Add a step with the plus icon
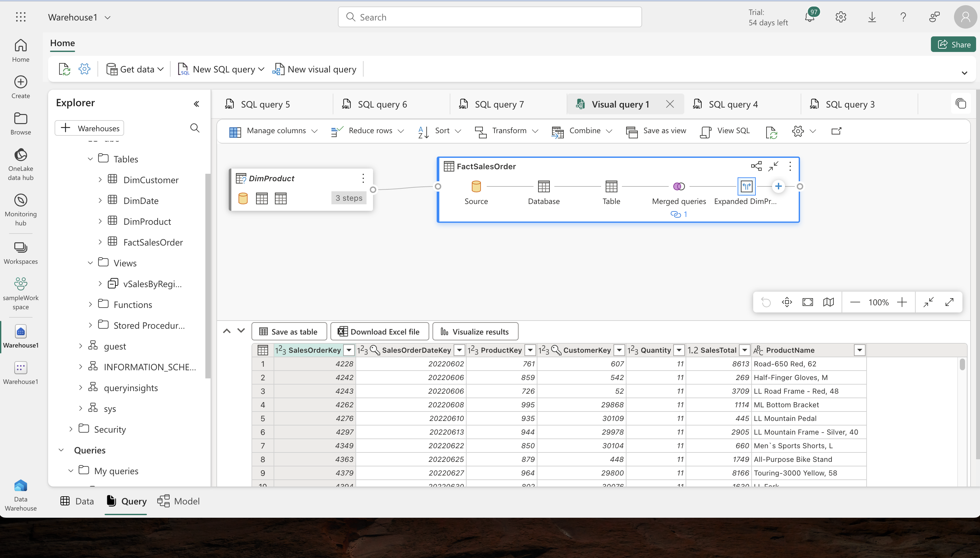The image size is (980, 558). point(778,186)
